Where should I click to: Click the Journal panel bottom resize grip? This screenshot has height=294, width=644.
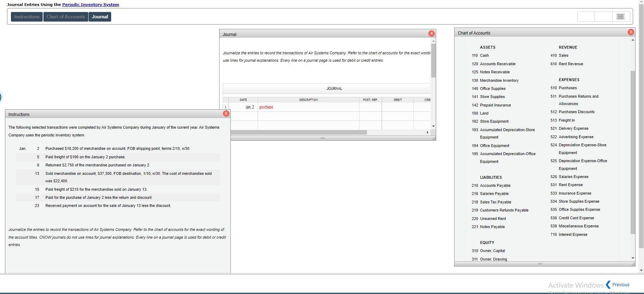(323, 138)
